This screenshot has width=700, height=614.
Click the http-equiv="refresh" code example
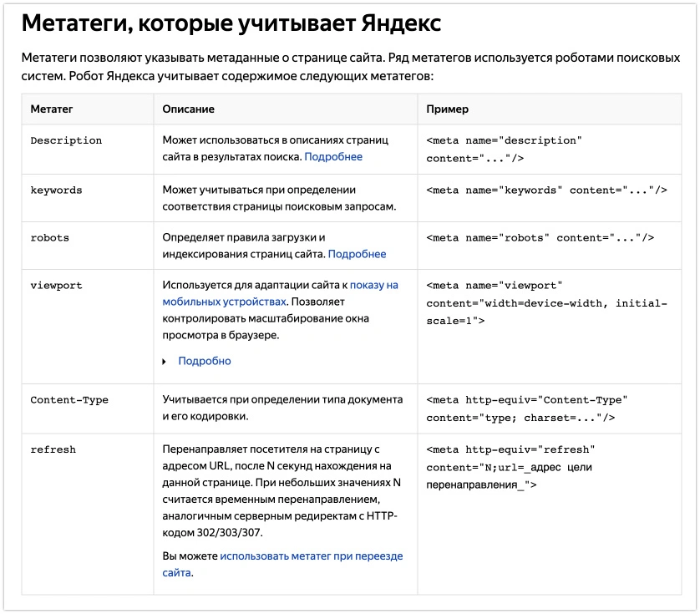tap(510, 466)
